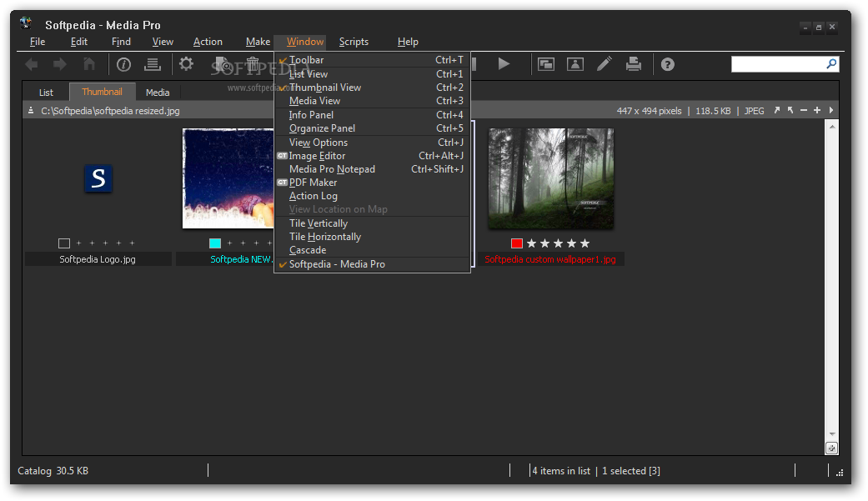Click the red color label on wallpaper1.jpg

[x=516, y=243]
